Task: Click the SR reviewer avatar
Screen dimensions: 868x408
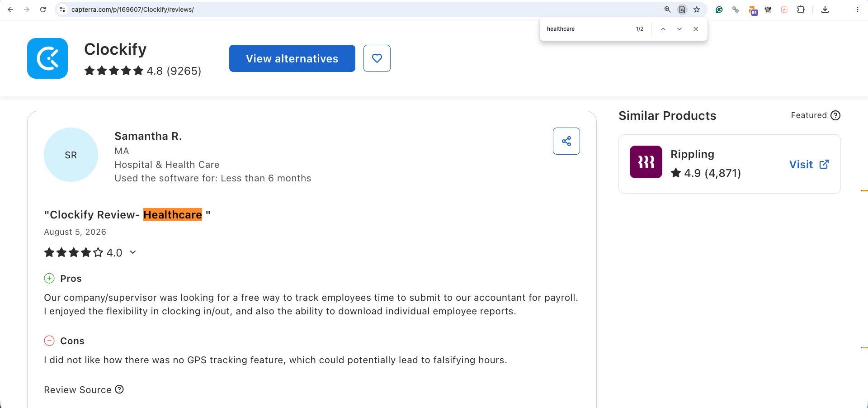Action: [71, 155]
